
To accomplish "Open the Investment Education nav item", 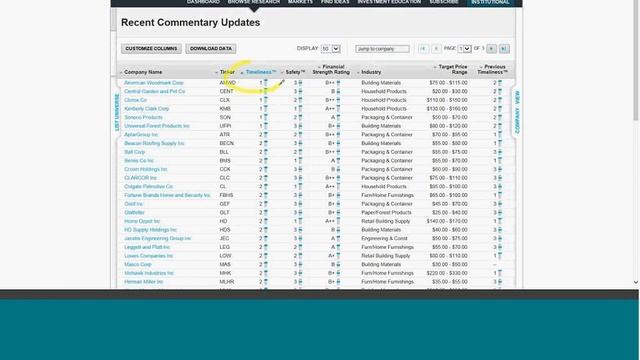I will click(389, 2).
